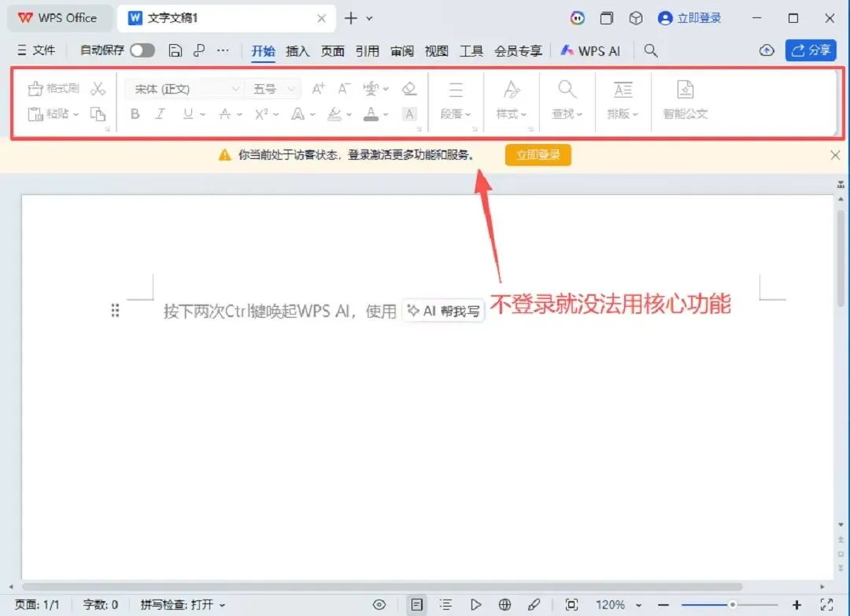Screen dimensions: 850x616
Task: Click the pen writing mode icon in status bar
Action: tap(534, 605)
